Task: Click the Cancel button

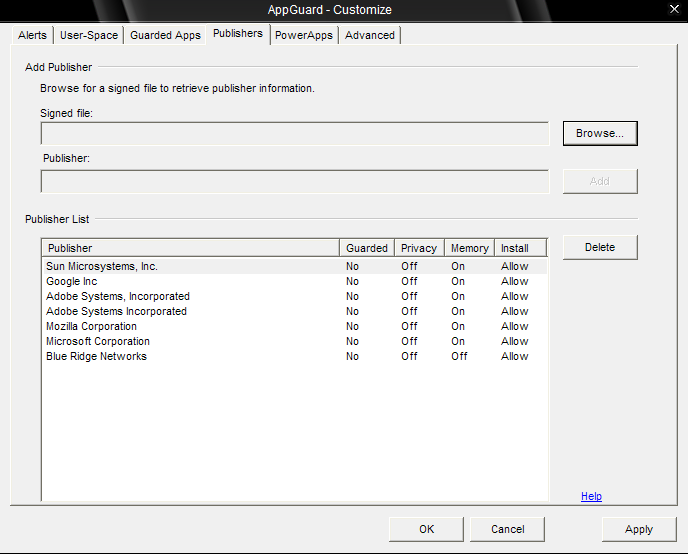Action: click(507, 529)
